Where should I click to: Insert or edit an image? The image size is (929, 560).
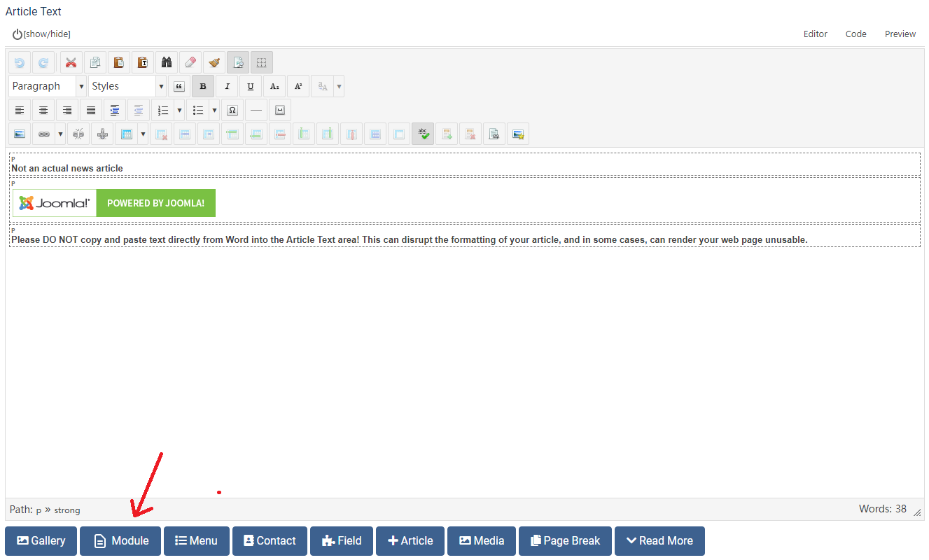[x=20, y=134]
